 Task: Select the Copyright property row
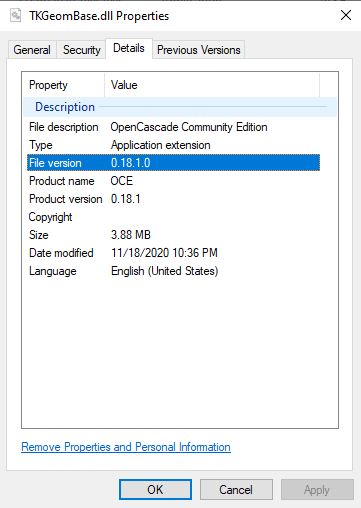pyautogui.click(x=173, y=217)
